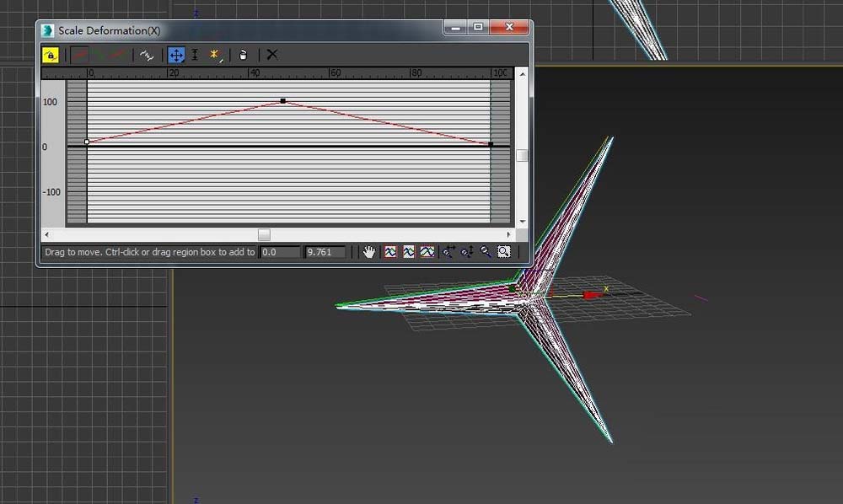Click Zoom Vertical Extents icon

427,252
